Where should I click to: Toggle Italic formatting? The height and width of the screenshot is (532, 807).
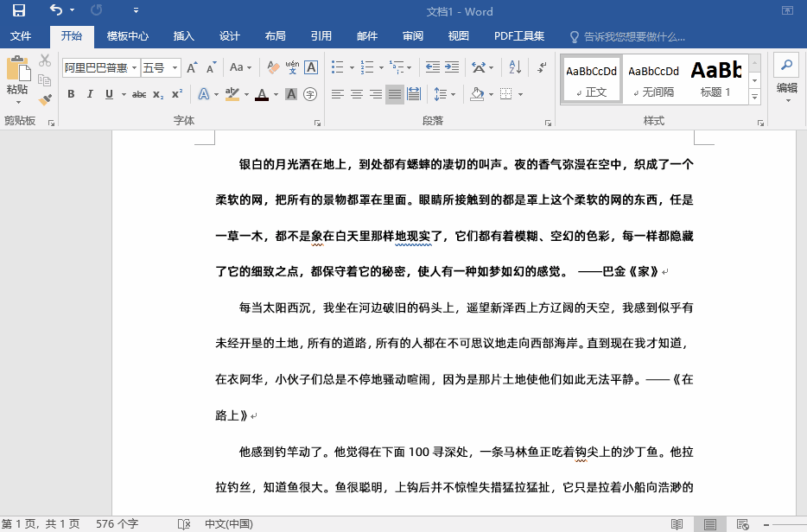click(x=89, y=94)
